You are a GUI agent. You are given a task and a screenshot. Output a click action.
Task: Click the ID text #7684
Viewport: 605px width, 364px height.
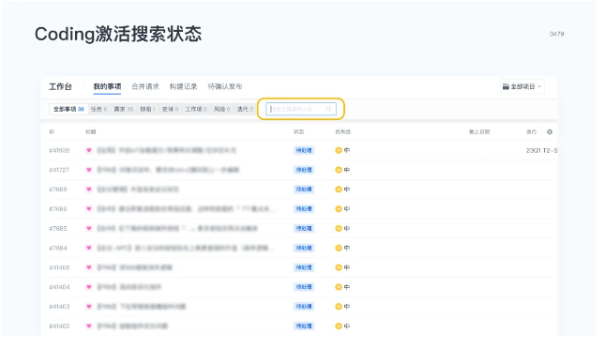click(x=58, y=248)
